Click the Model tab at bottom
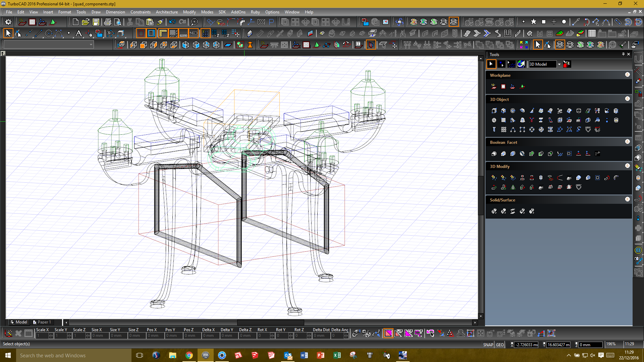 19,322
